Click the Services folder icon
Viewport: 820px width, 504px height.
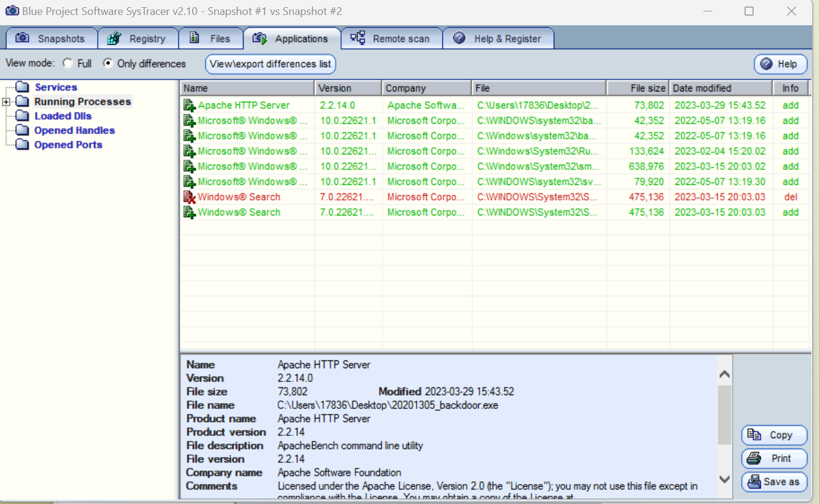22,87
